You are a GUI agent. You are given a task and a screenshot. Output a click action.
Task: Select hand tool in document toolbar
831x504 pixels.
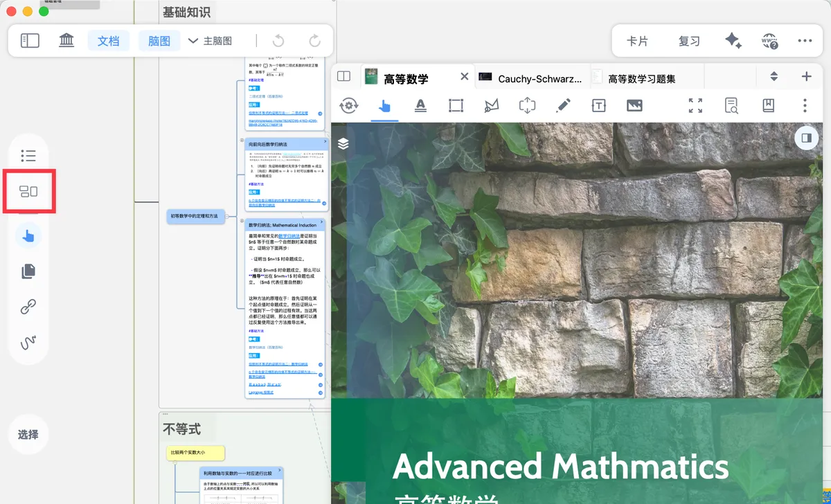coord(385,105)
